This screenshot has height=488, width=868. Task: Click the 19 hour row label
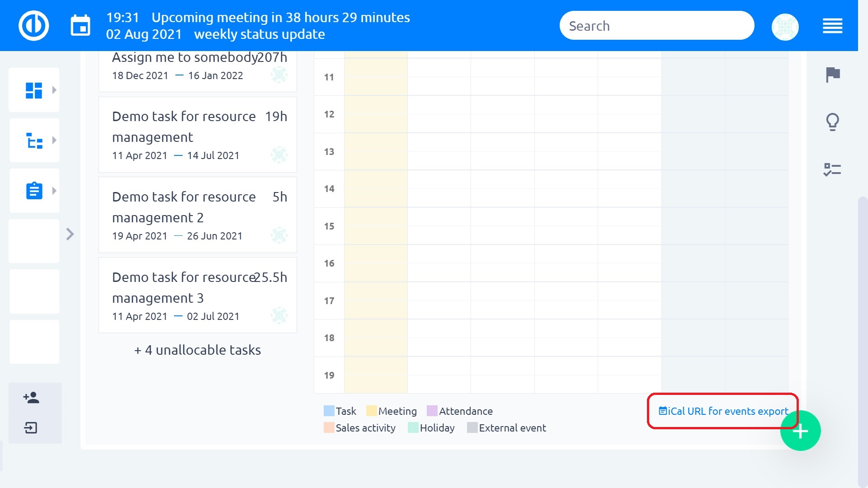(329, 375)
